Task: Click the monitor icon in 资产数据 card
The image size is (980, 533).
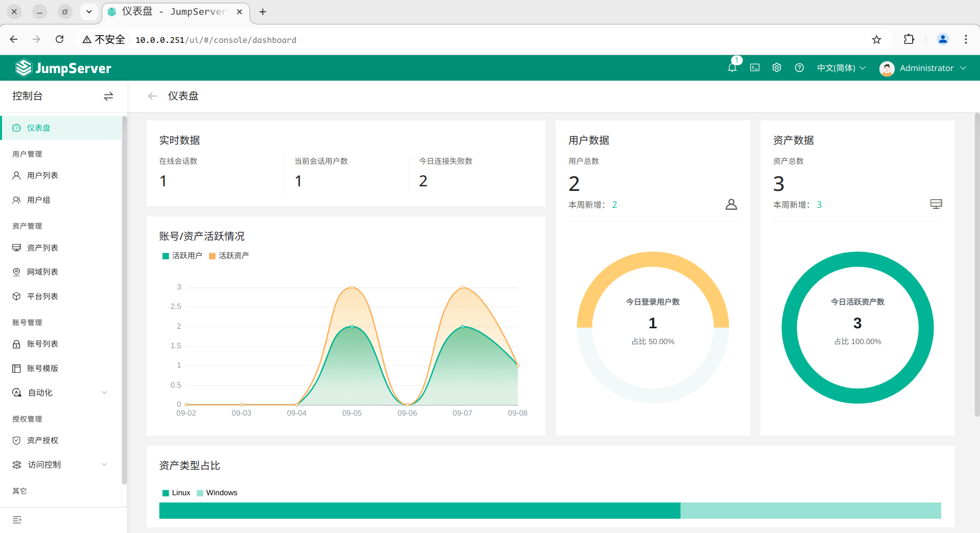Action: [936, 204]
